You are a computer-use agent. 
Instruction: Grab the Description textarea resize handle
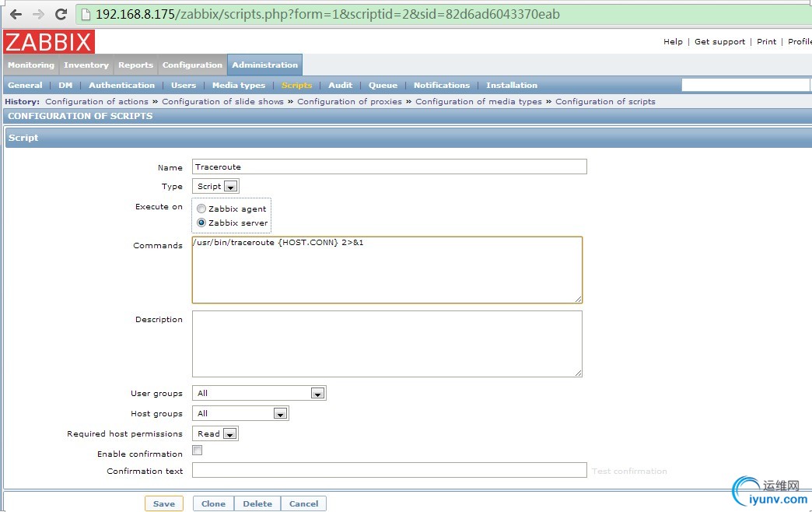point(579,373)
